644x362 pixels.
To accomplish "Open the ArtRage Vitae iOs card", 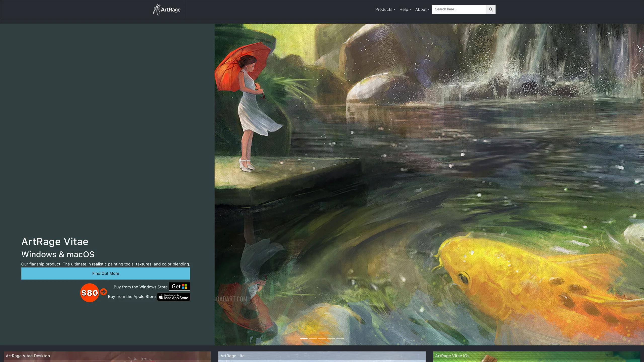I will (x=537, y=357).
